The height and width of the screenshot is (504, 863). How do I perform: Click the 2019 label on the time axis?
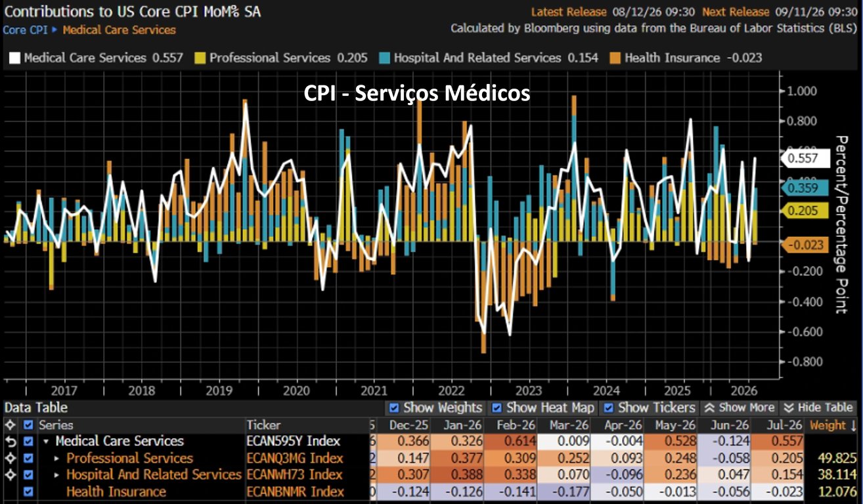[219, 390]
